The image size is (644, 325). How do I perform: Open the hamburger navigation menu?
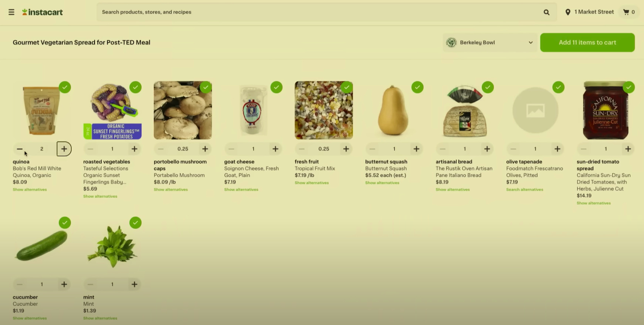pos(11,12)
